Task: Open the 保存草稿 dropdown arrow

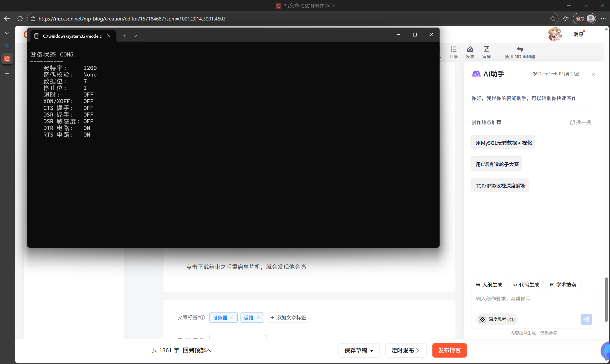Action: 372,350
